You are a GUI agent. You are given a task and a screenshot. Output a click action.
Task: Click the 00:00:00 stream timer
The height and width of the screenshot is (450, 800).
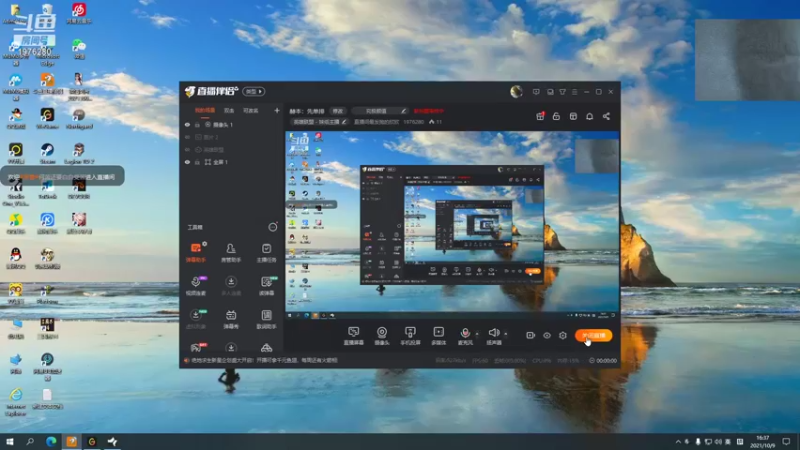(x=606, y=360)
